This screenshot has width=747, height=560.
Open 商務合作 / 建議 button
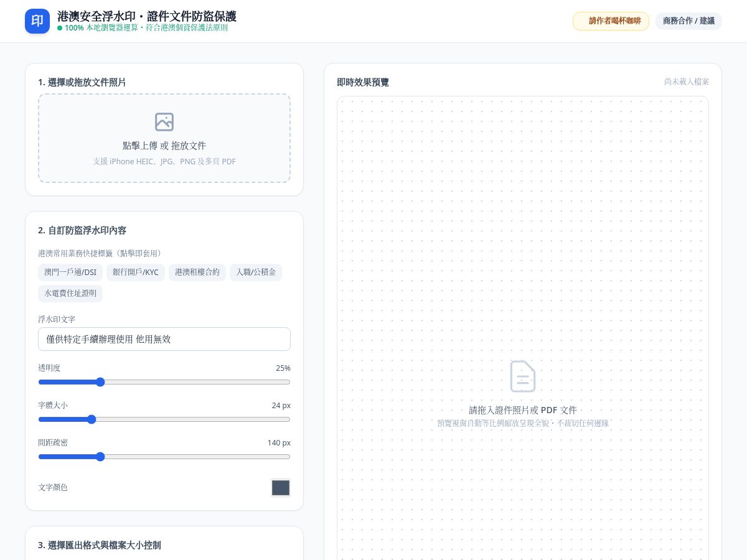coord(688,21)
